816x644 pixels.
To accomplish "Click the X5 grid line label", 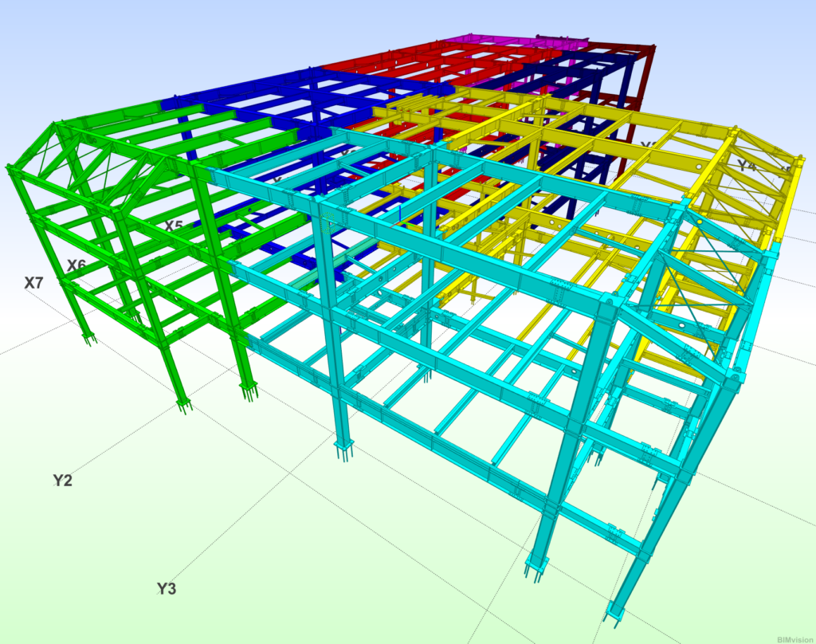I will [x=174, y=226].
